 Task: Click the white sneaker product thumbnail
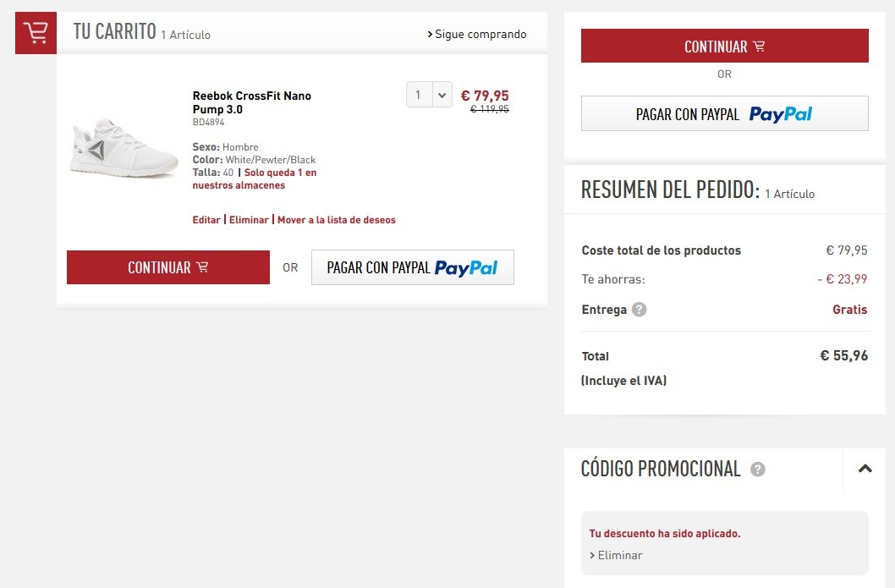point(124,148)
